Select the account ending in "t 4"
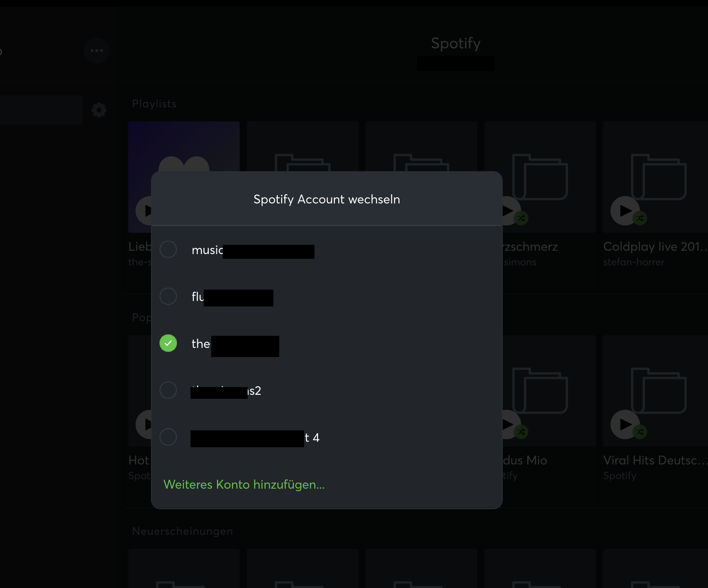Screen dimensions: 708x588 click(168, 437)
